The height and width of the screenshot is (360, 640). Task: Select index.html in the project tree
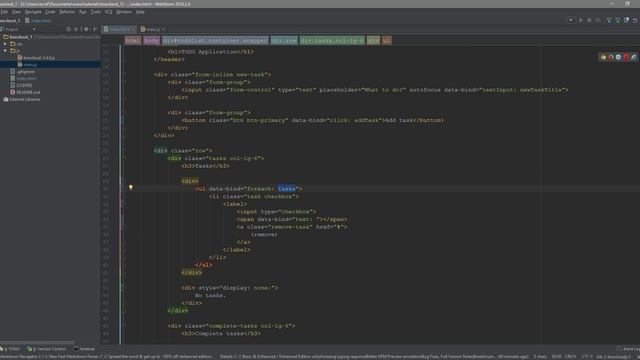23,78
